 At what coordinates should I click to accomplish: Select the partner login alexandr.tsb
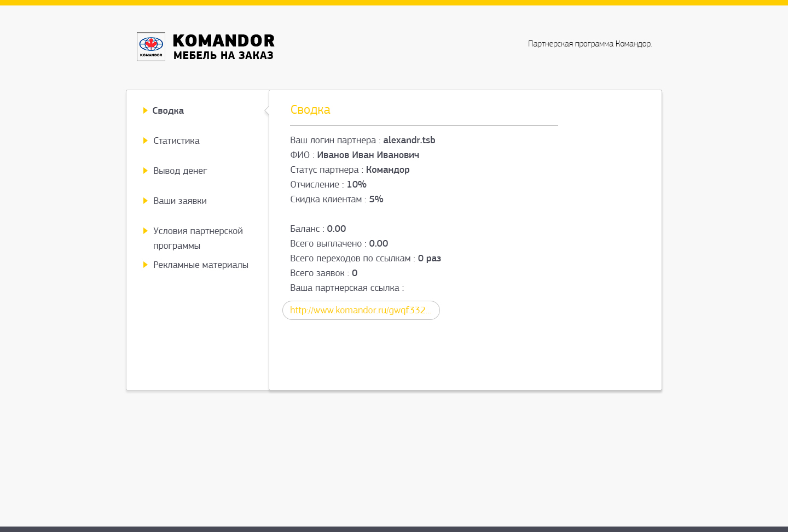(409, 140)
